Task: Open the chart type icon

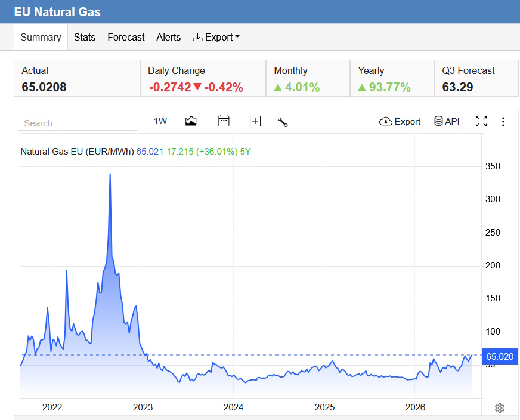Action: coord(191,121)
